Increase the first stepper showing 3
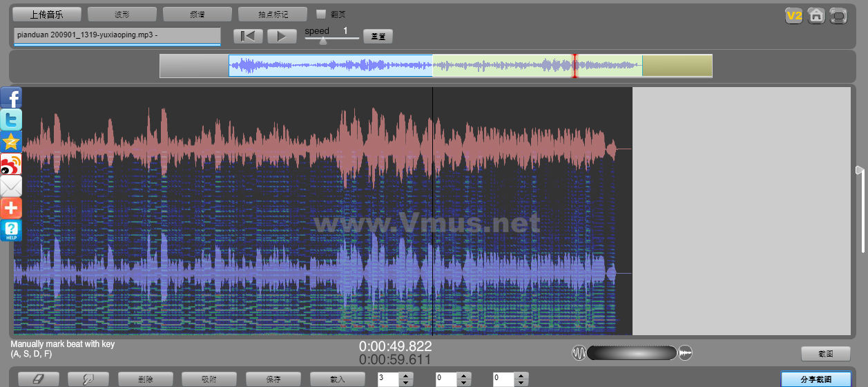 [x=406, y=376]
